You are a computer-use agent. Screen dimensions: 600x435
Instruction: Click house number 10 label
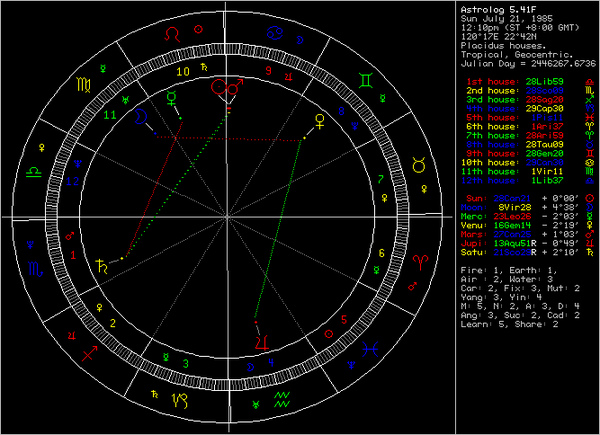(x=183, y=72)
